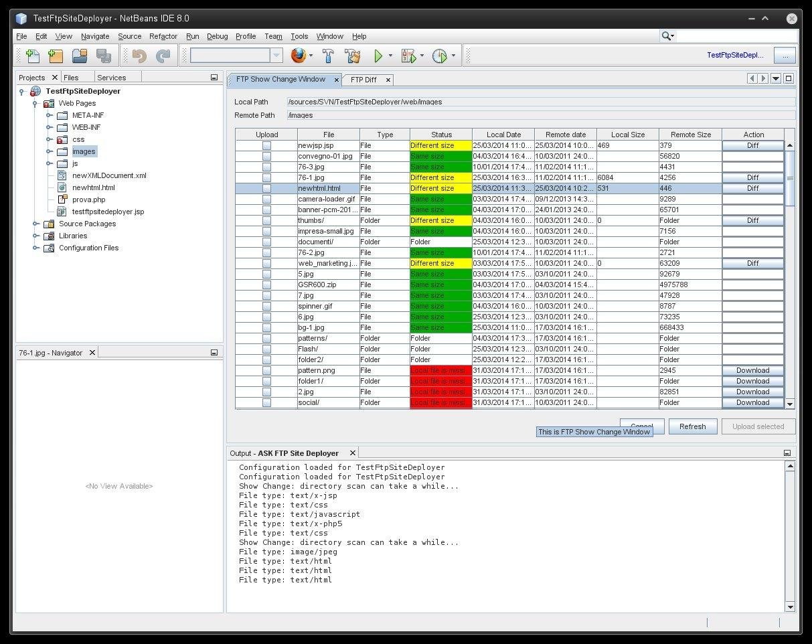Profile the project with the clock icon

click(440, 56)
